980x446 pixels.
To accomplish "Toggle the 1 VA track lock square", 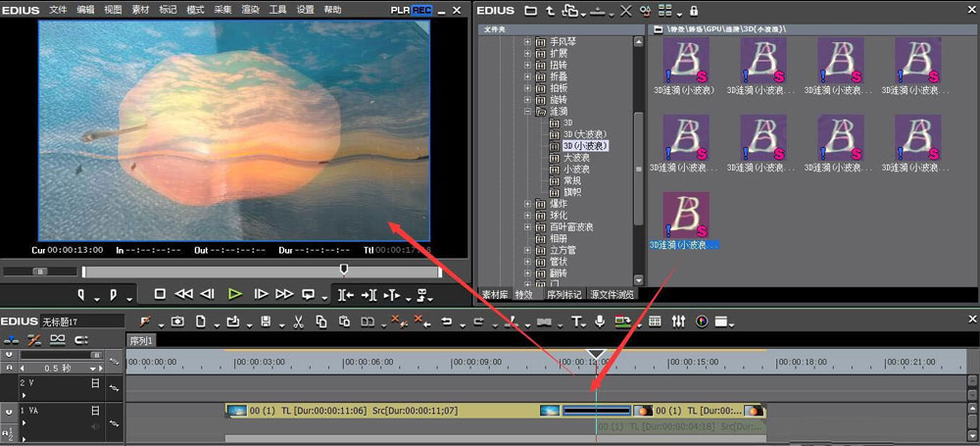I will click(96, 411).
